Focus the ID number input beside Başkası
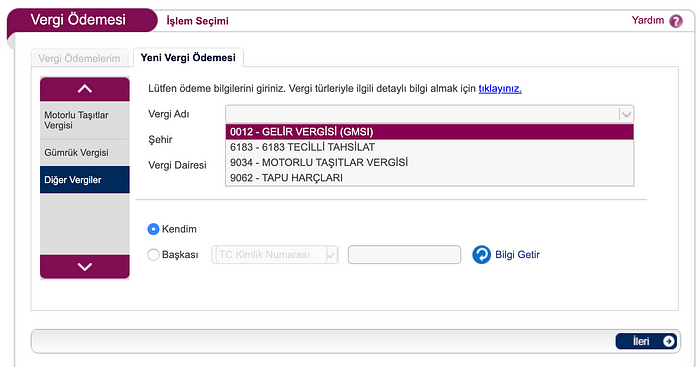The height and width of the screenshot is (367, 700). pyautogui.click(x=404, y=254)
